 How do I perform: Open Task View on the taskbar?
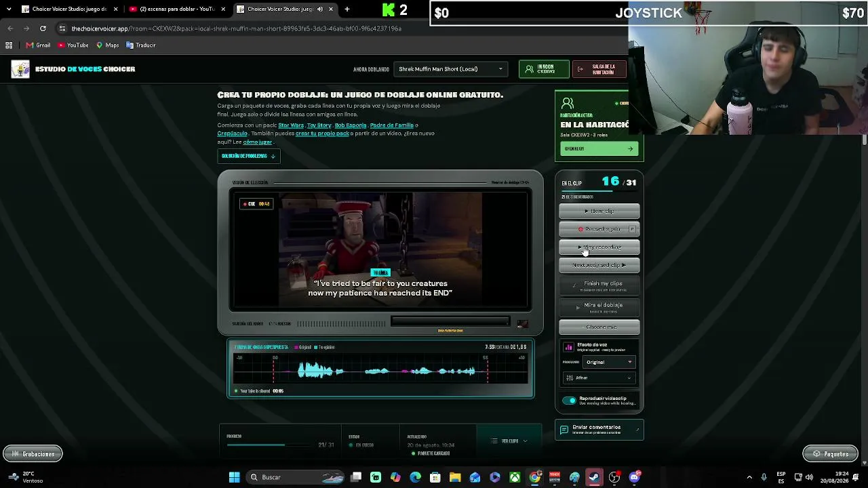coord(356,477)
